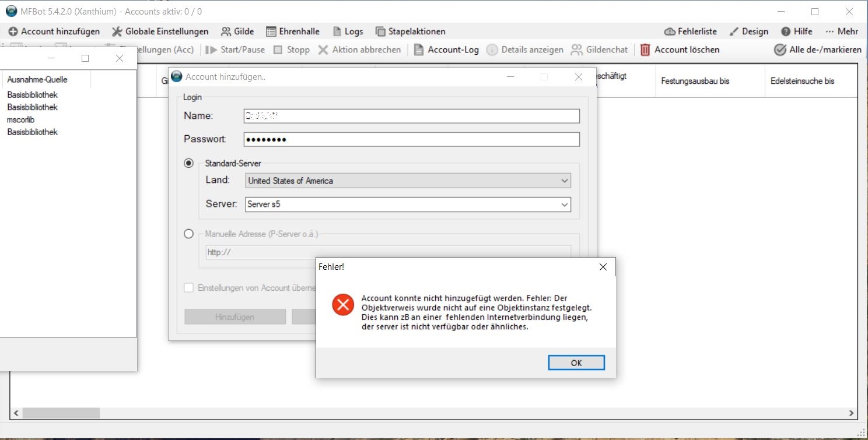The image size is (868, 440).
Task: Close the Fehler! dialog
Action: tap(603, 267)
